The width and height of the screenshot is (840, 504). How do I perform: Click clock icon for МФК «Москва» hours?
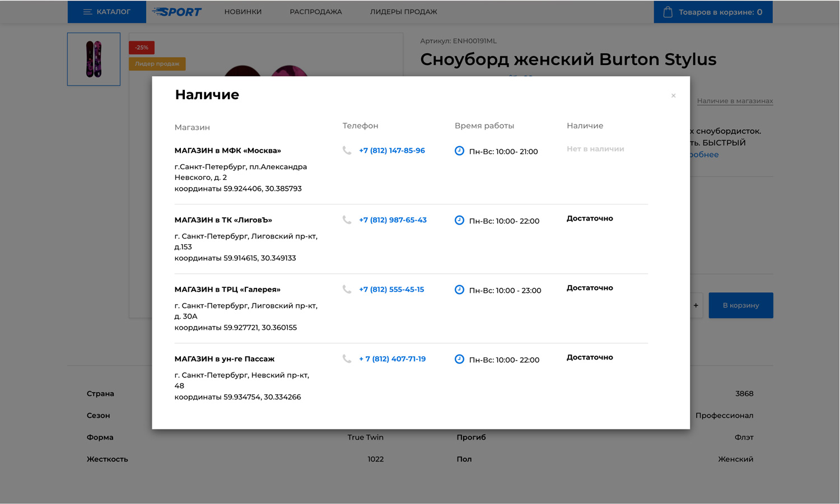tap(459, 151)
